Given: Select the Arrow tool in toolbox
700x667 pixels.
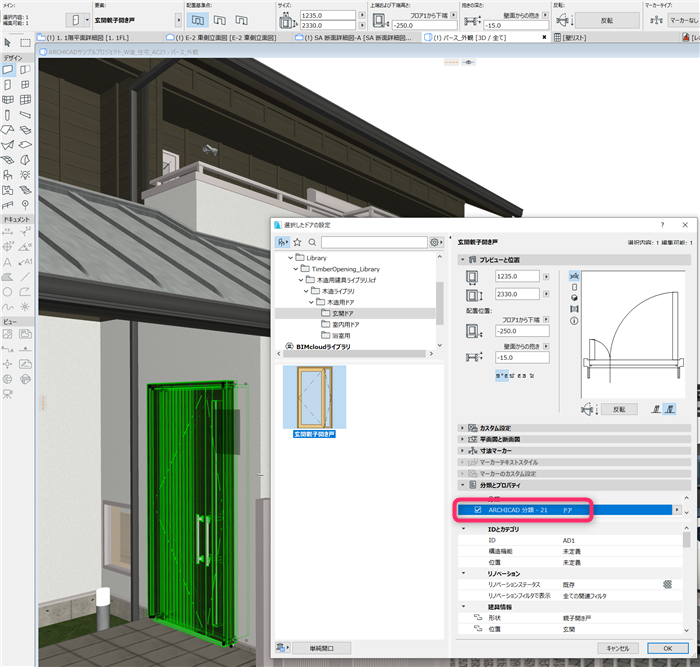Looking at the screenshot, I should [8, 43].
